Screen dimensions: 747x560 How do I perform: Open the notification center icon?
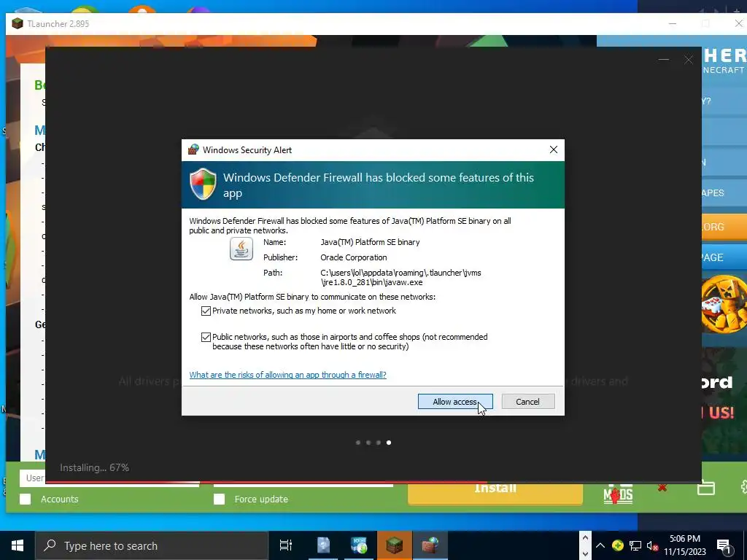click(724, 546)
